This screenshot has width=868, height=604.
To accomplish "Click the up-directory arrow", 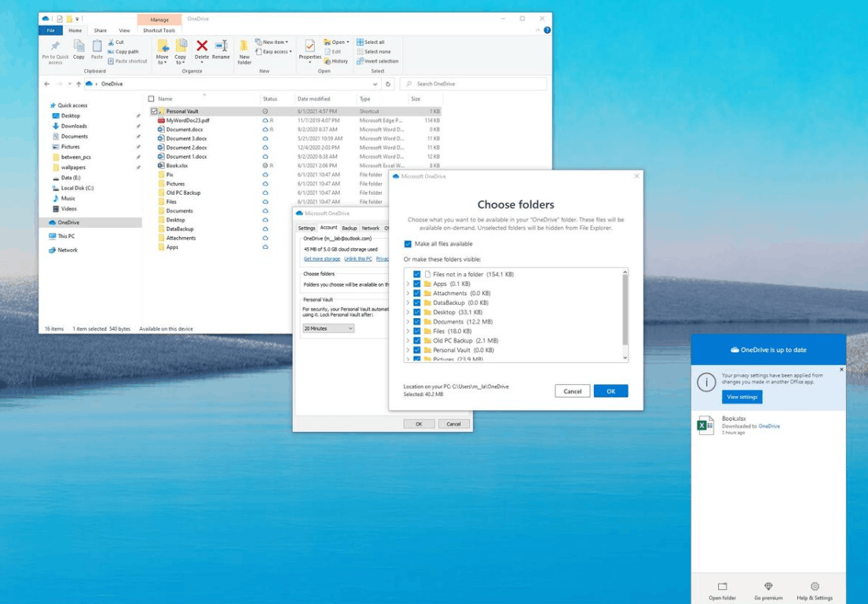I will tap(79, 84).
